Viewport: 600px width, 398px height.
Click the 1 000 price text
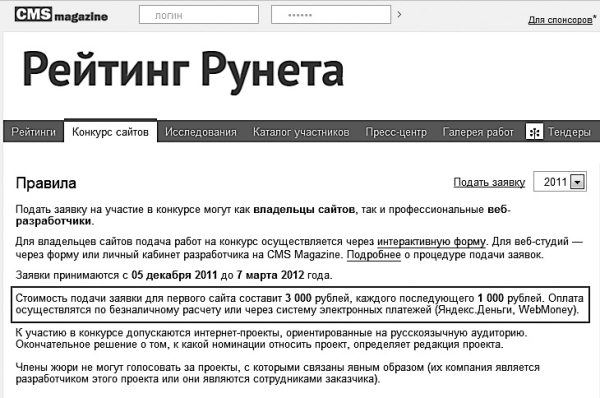(x=491, y=298)
